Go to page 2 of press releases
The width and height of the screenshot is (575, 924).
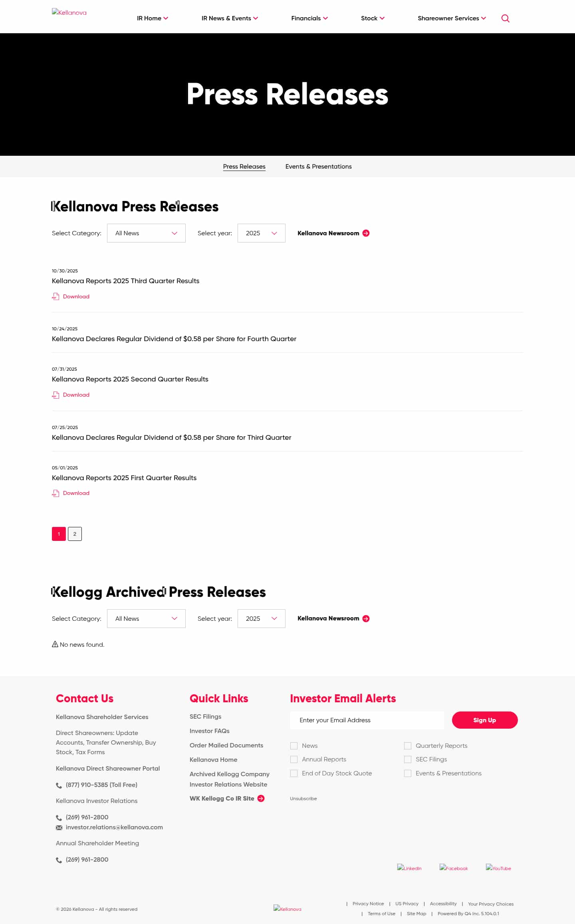click(x=75, y=534)
